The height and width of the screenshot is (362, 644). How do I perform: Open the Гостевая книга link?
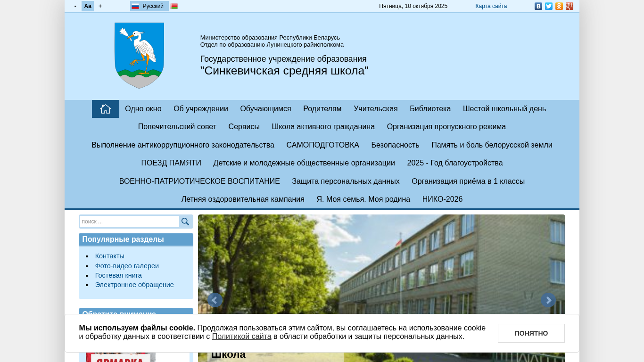118,275
